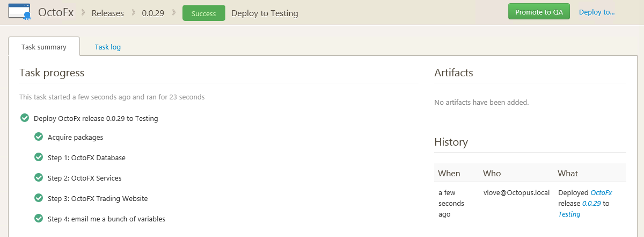Click the Acquire packages success checkmark

point(38,137)
